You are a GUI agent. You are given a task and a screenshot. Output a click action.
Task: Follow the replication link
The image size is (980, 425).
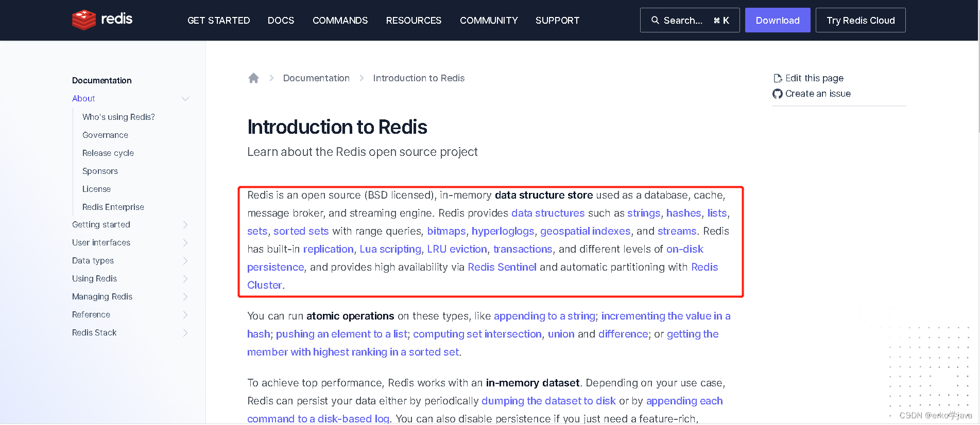coord(328,249)
